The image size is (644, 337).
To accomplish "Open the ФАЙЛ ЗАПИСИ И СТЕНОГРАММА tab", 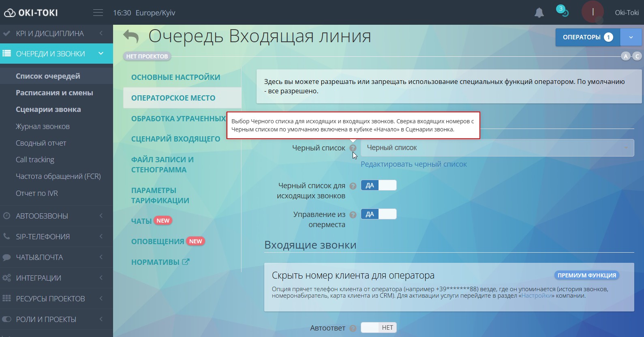I will [x=162, y=165].
